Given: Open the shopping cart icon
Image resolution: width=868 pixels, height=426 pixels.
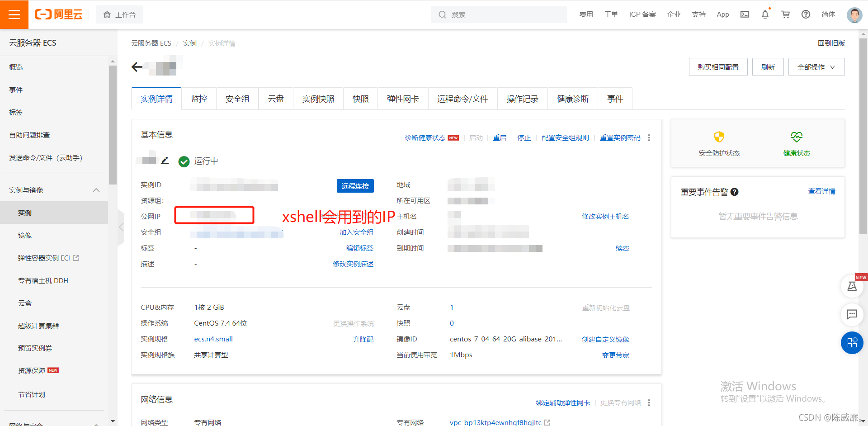Looking at the screenshot, I should coord(785,14).
